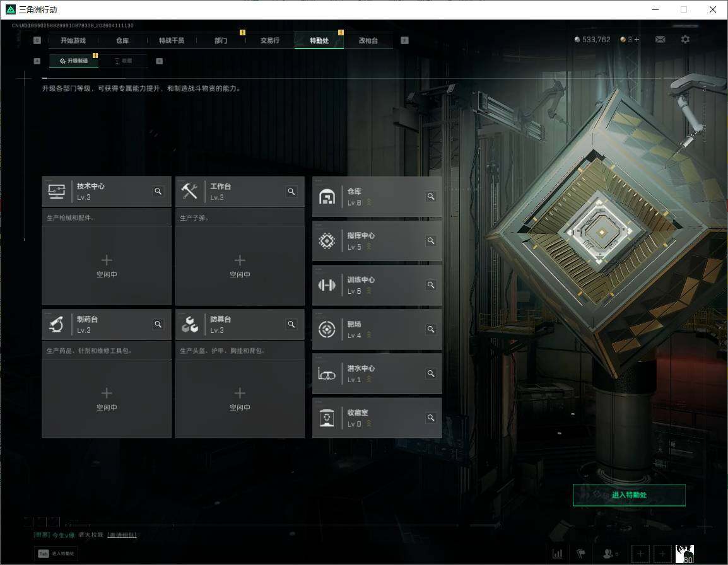Click magnifier icon on 仓库 Lv.8 row
The height and width of the screenshot is (565, 728).
[431, 196]
